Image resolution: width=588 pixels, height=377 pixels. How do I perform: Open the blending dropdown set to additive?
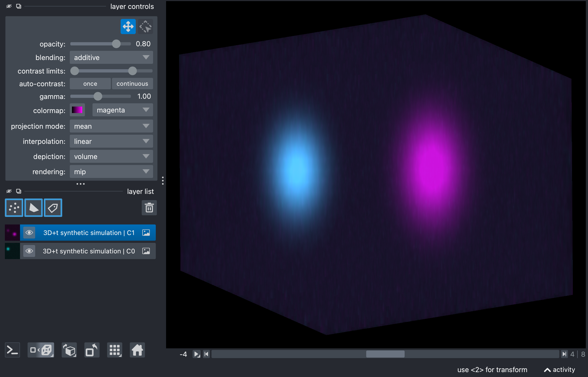pos(111,57)
